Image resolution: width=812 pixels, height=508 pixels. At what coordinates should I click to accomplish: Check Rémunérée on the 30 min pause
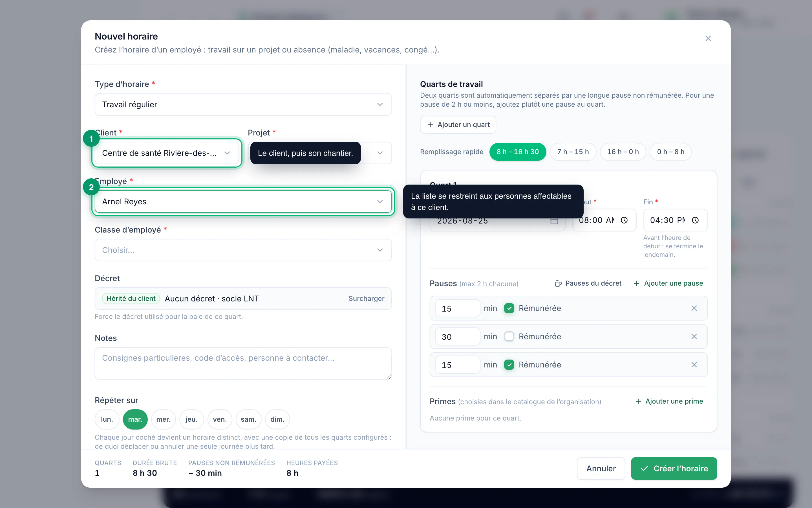click(509, 336)
